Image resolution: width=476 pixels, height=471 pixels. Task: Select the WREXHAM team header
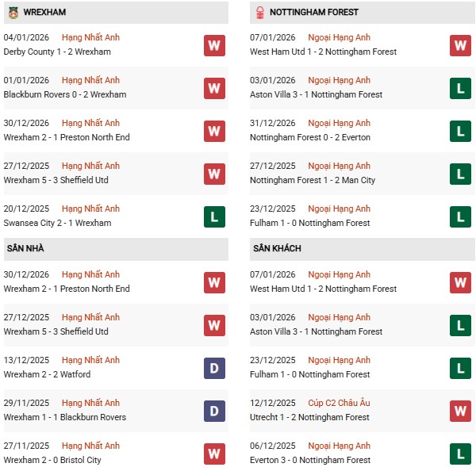tap(44, 12)
